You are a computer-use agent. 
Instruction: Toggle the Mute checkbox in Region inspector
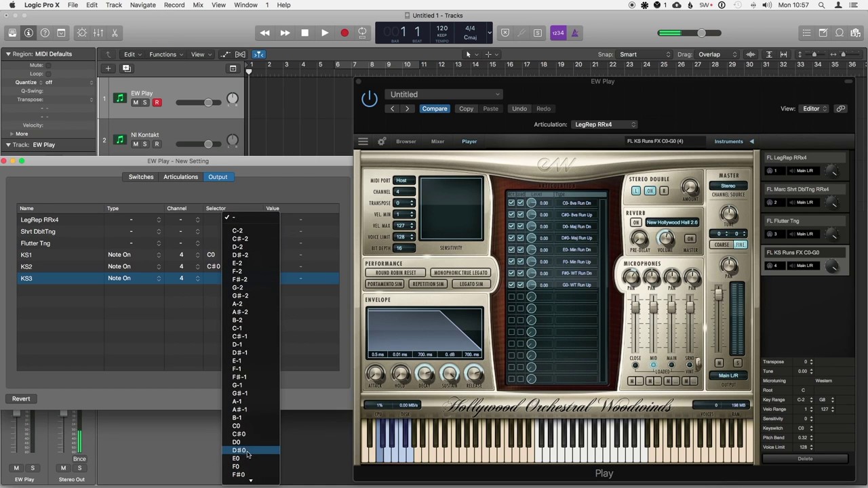[x=48, y=65]
